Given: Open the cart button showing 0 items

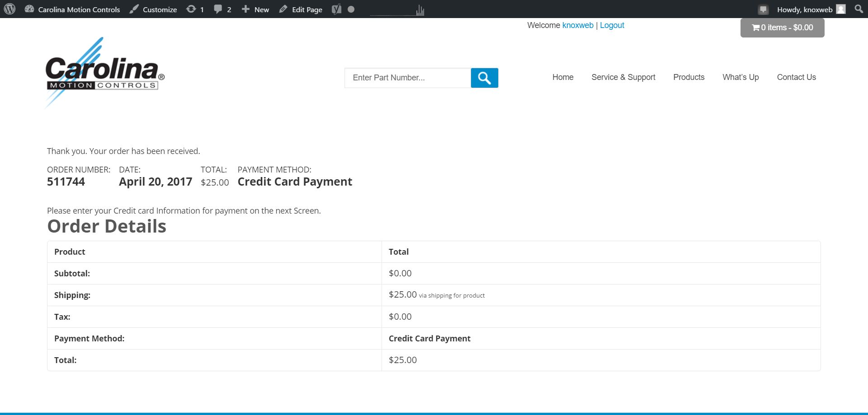Looking at the screenshot, I should 783,28.
